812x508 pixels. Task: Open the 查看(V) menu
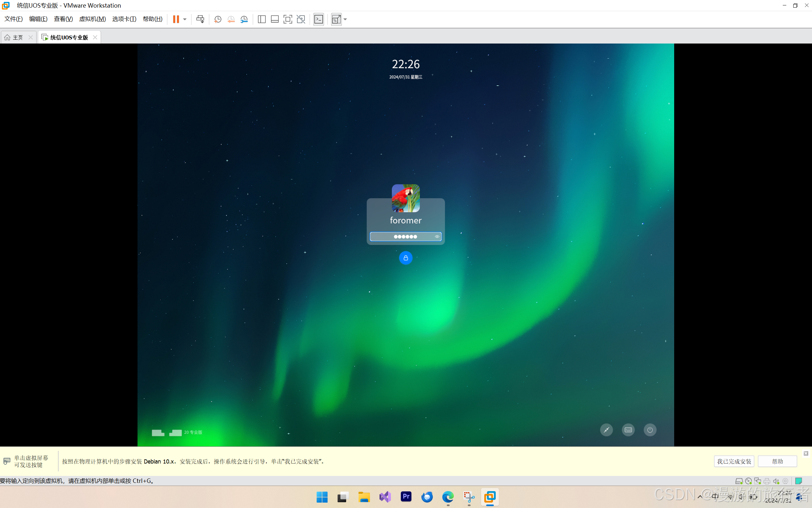[x=63, y=19]
